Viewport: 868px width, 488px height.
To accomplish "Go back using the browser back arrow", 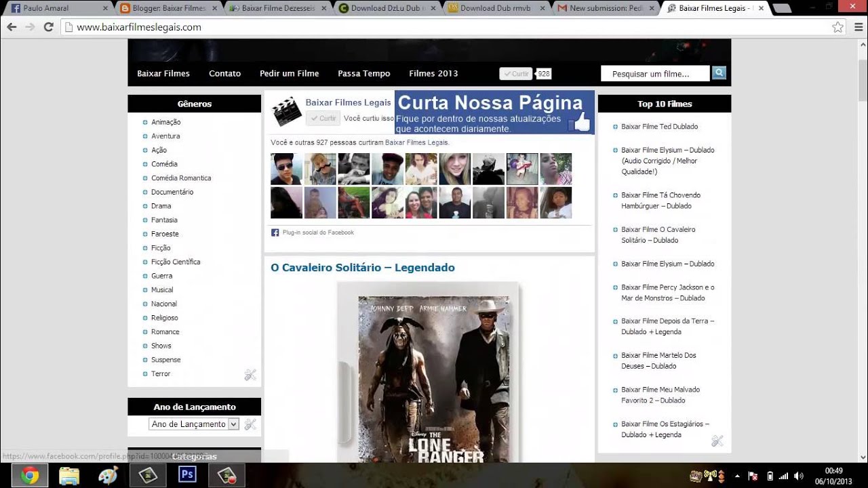I will [x=12, y=27].
